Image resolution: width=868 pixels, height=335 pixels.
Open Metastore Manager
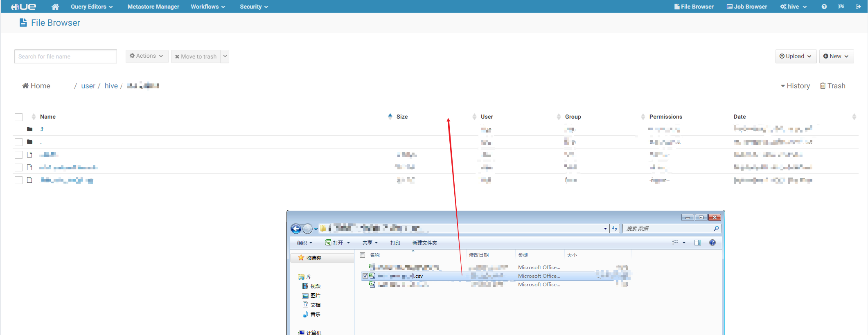[x=153, y=7]
